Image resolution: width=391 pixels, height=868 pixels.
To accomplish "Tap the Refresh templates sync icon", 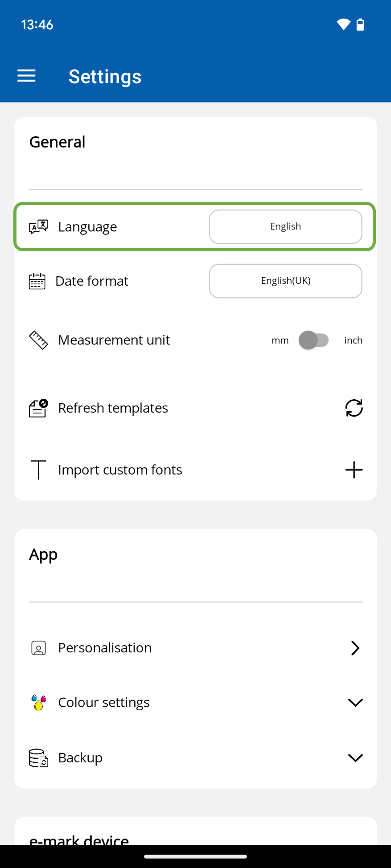I will point(354,408).
